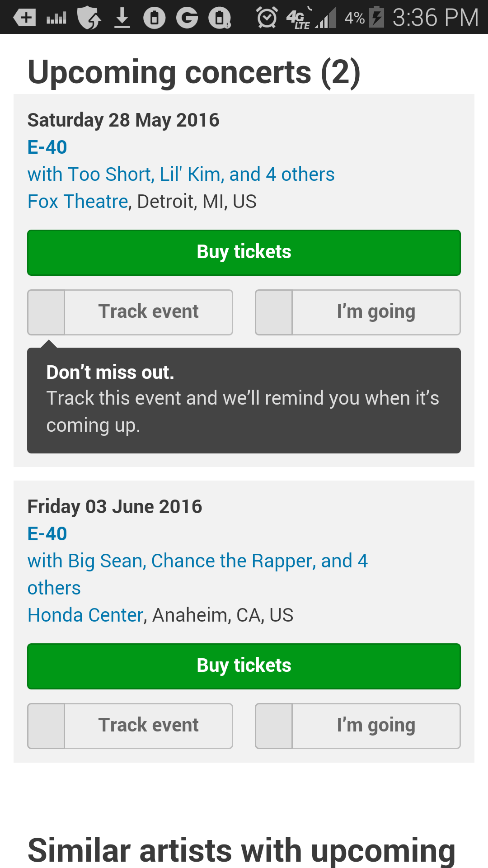
Task: Tap the battery charging status icon
Action: tap(376, 18)
